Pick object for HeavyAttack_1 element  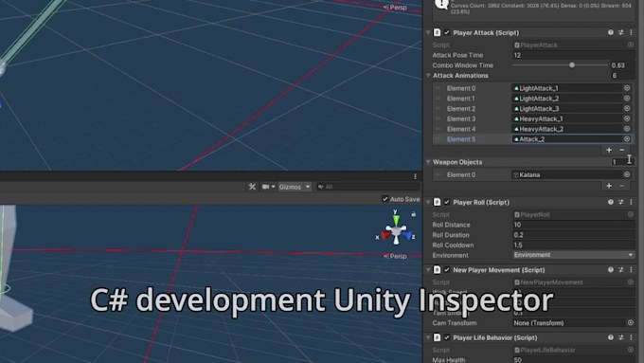click(x=627, y=118)
